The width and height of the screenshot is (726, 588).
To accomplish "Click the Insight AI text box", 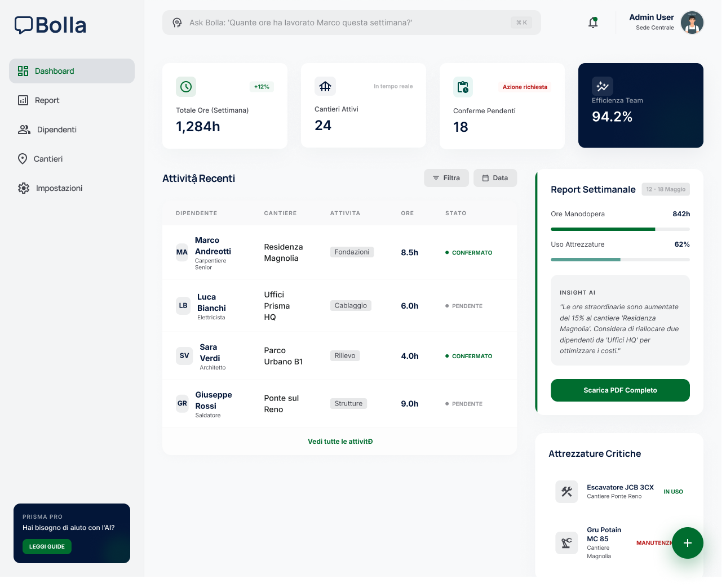I will click(x=620, y=320).
